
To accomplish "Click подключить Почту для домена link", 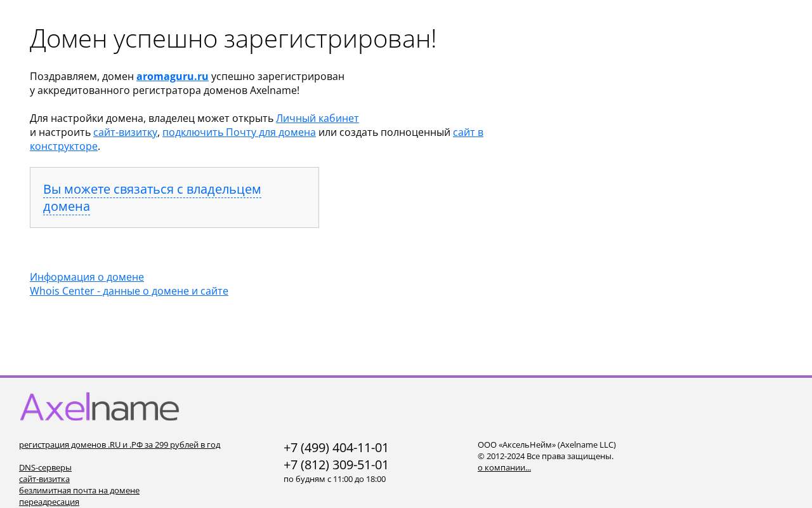I will coord(239,132).
